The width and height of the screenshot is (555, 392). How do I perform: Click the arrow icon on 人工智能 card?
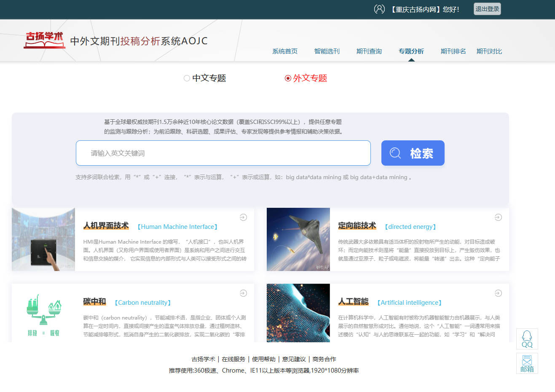[x=498, y=293]
